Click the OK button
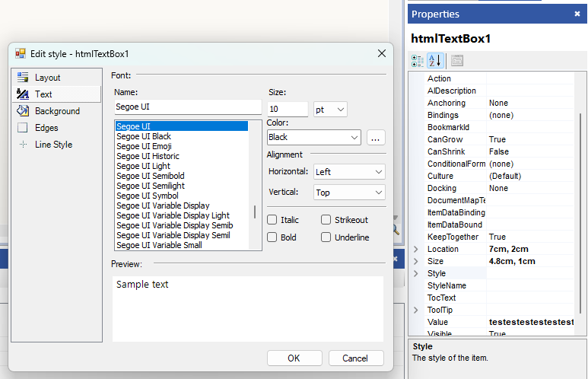 pos(294,358)
